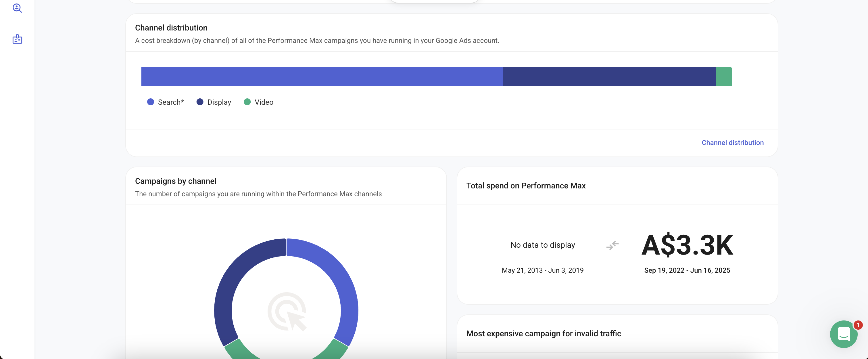The height and width of the screenshot is (359, 868).
Task: Click the chat notification badge
Action: (858, 325)
